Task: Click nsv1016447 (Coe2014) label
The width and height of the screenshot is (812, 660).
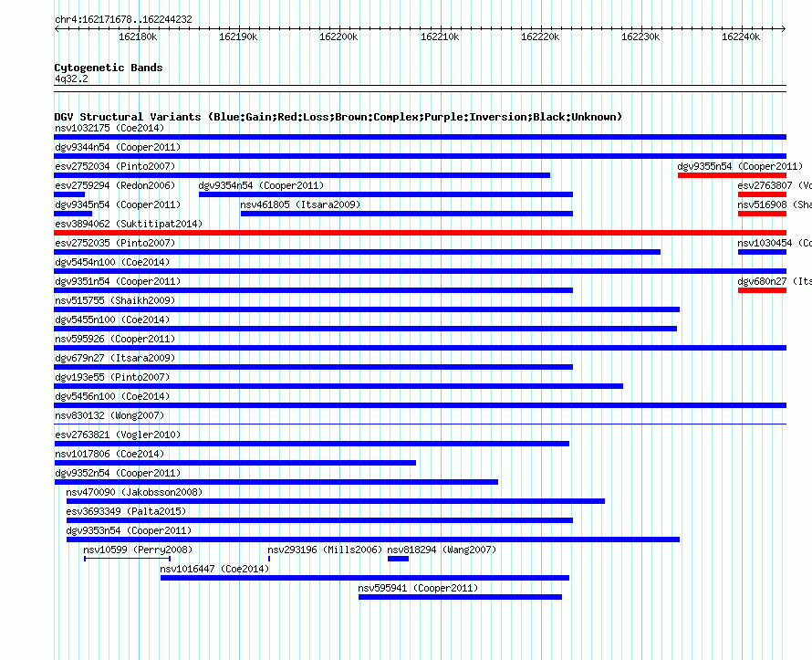Action: pyautogui.click(x=215, y=569)
